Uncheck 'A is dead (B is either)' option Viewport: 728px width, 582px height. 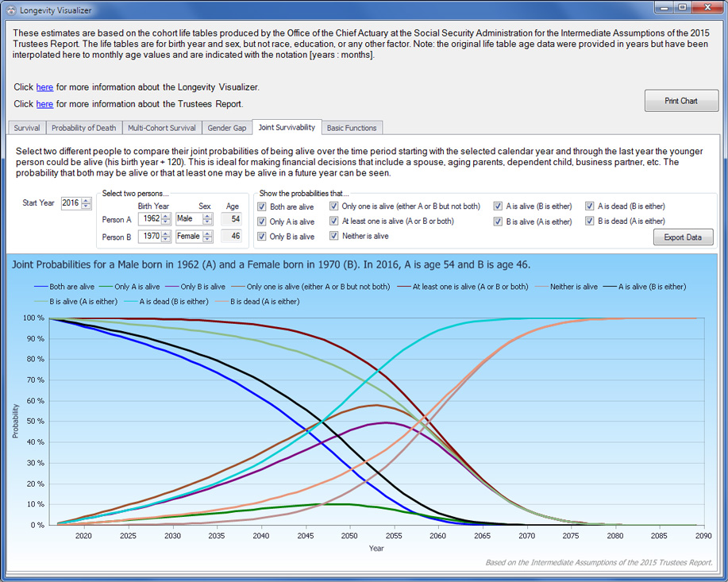(590, 206)
